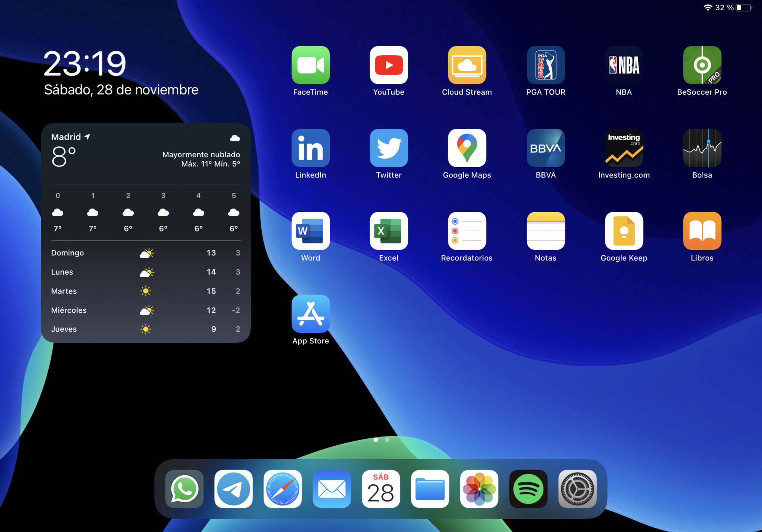Open Spotify from the dock
This screenshot has width=762, height=532.
528,489
